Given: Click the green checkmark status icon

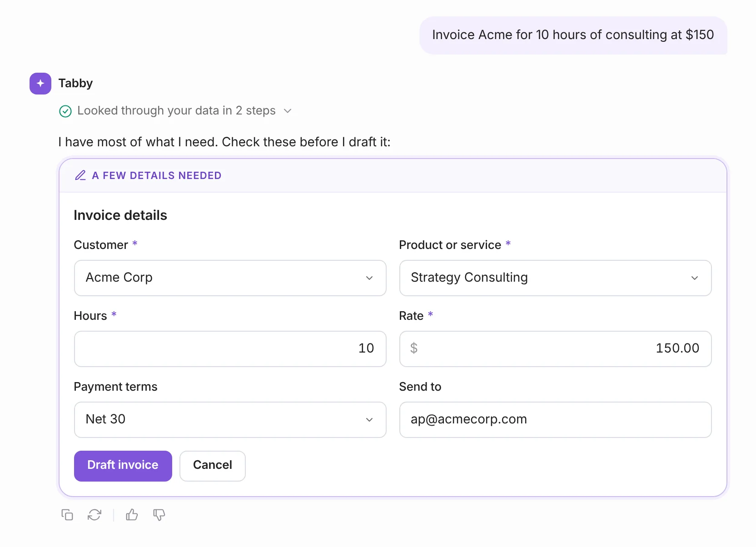Looking at the screenshot, I should [65, 111].
